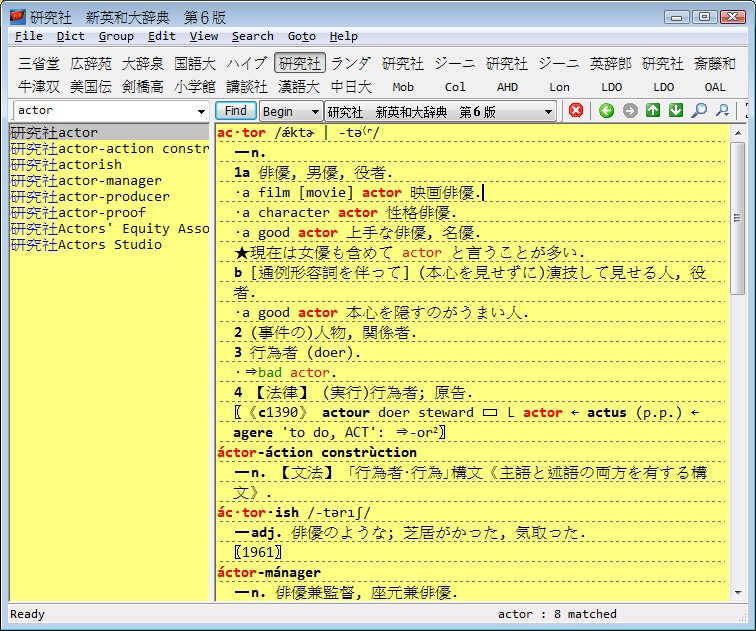756x631 pixels.
Task: Click the áctor-mánager headword in entry pane
Action: [x=269, y=573]
